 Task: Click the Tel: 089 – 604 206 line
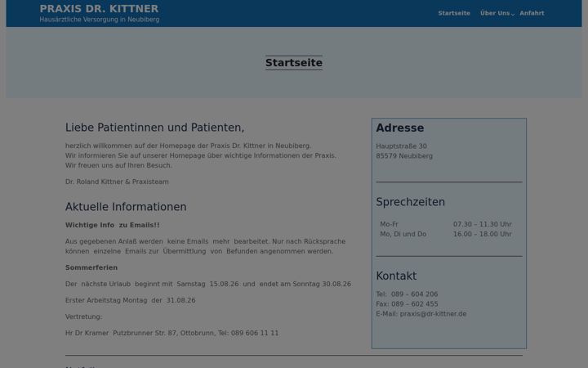tap(407, 294)
